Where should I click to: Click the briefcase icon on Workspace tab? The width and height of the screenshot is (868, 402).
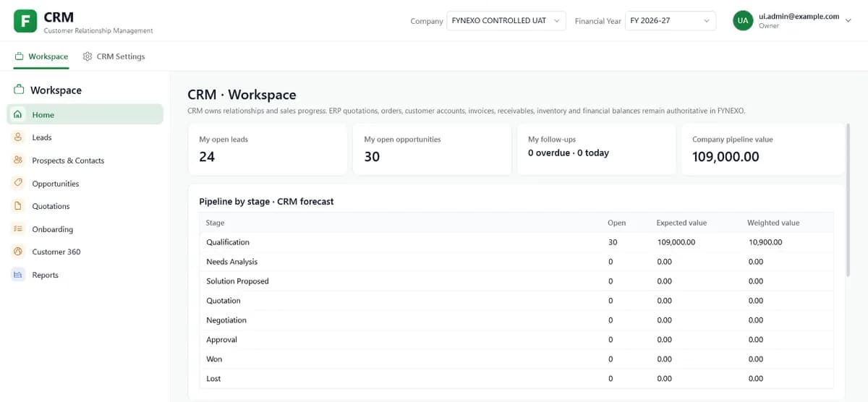tap(20, 56)
